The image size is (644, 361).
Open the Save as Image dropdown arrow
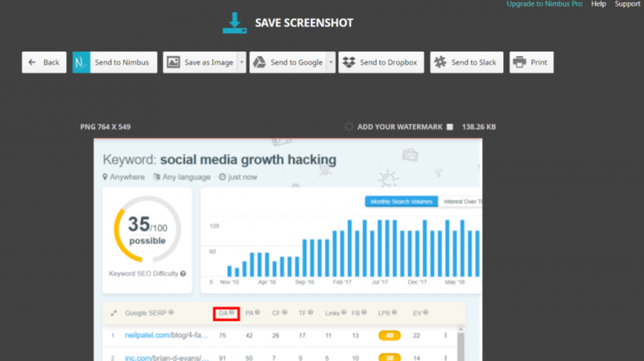point(242,63)
